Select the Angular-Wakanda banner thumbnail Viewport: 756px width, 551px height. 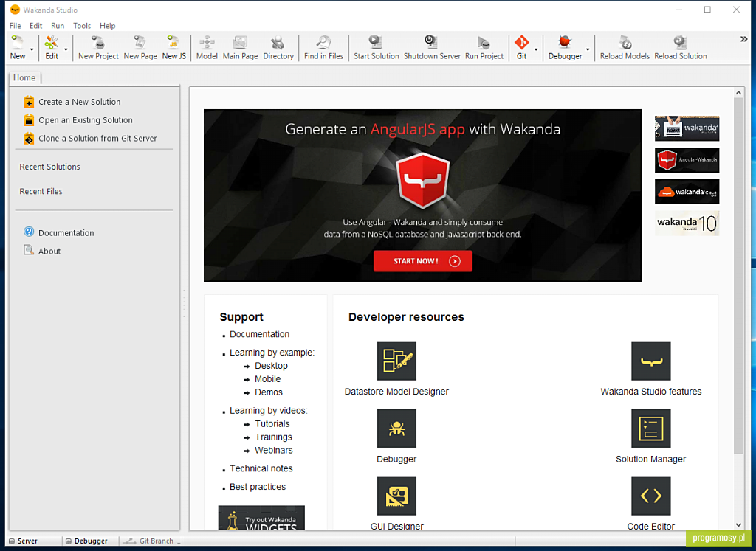687,160
